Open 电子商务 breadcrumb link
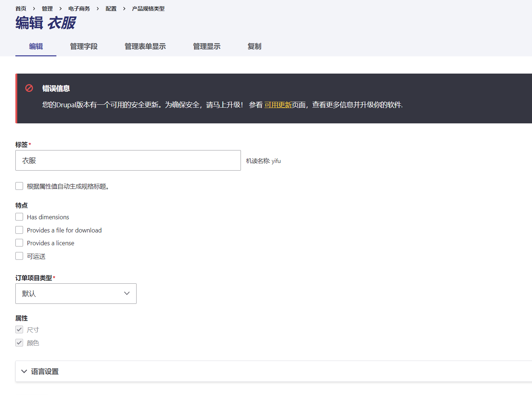This screenshot has width=532, height=395. tap(79, 8)
